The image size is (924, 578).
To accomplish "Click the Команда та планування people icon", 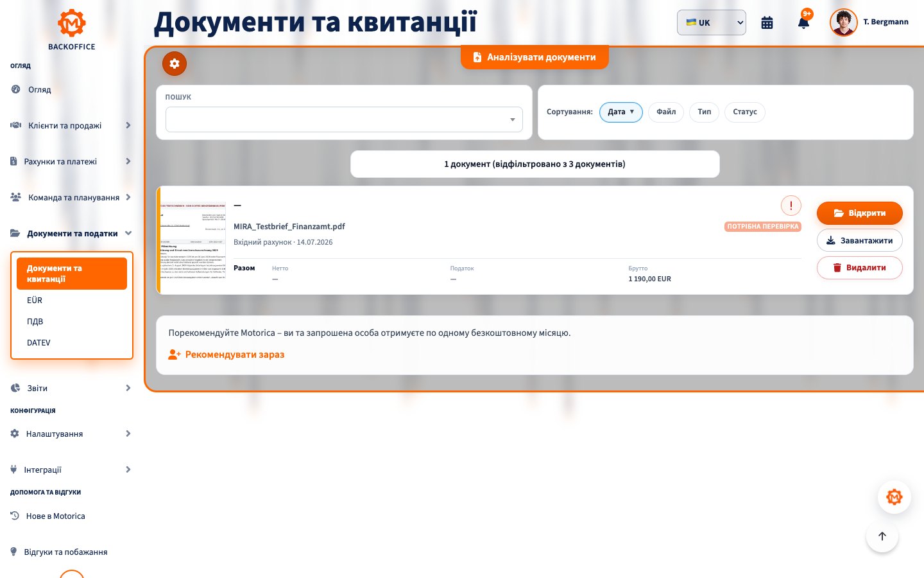I will [x=15, y=197].
